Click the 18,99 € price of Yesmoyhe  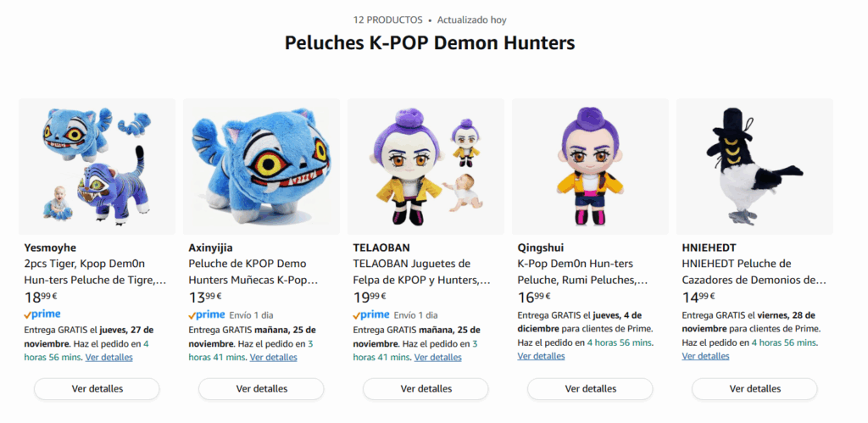pos(42,298)
